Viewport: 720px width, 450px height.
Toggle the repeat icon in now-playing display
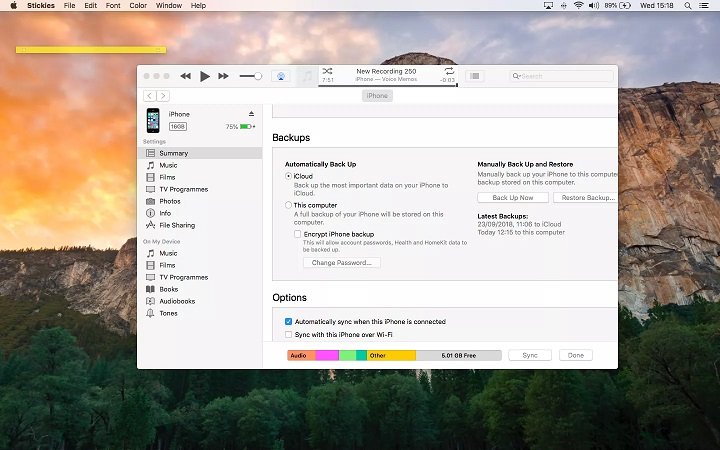coord(449,72)
